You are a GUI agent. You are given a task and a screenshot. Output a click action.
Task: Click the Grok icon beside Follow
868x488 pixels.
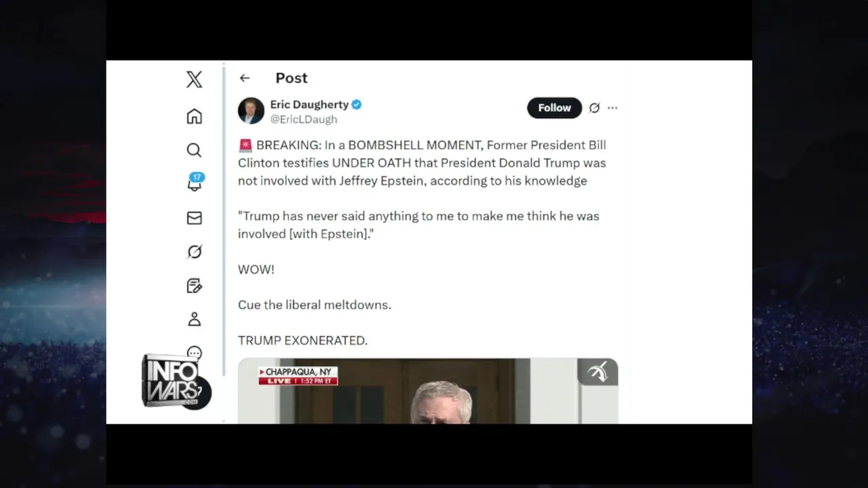tap(595, 108)
